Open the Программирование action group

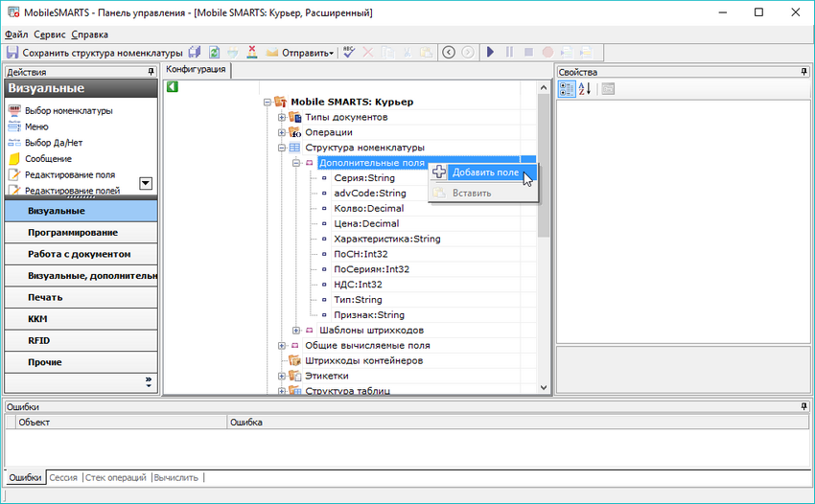pyautogui.click(x=81, y=233)
